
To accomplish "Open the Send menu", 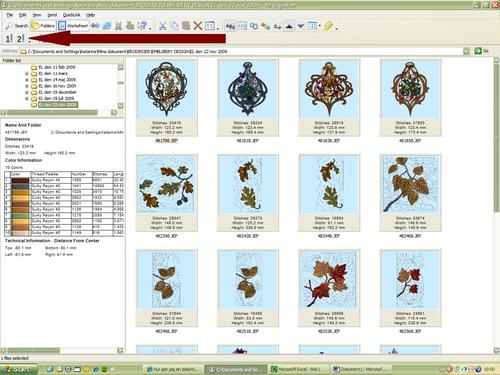I will pyautogui.click(x=52, y=15).
